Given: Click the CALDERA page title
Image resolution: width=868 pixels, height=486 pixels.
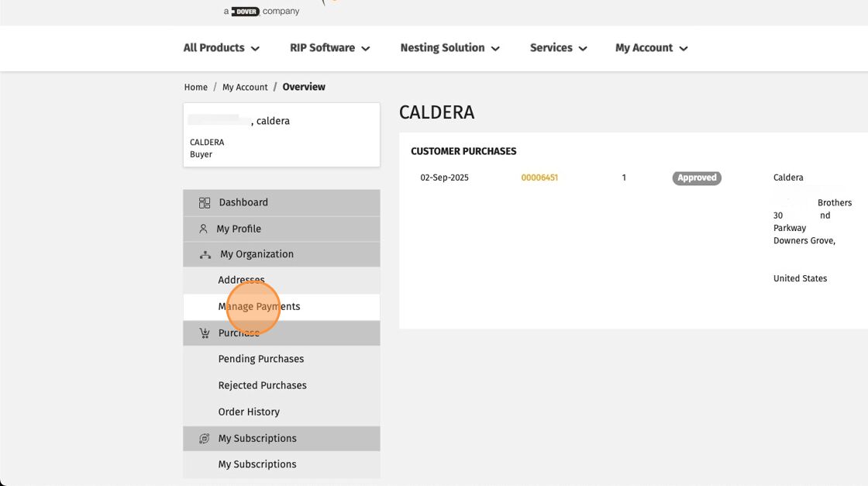Looking at the screenshot, I should point(437,112).
